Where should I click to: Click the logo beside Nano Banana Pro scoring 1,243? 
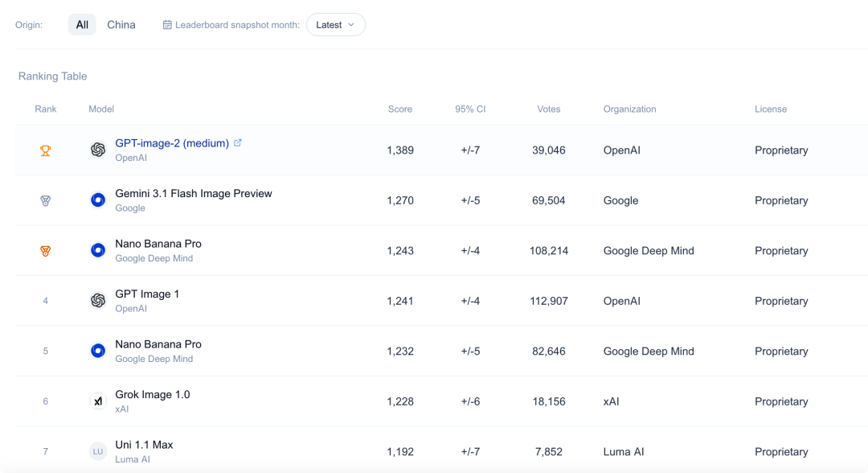[x=98, y=250]
